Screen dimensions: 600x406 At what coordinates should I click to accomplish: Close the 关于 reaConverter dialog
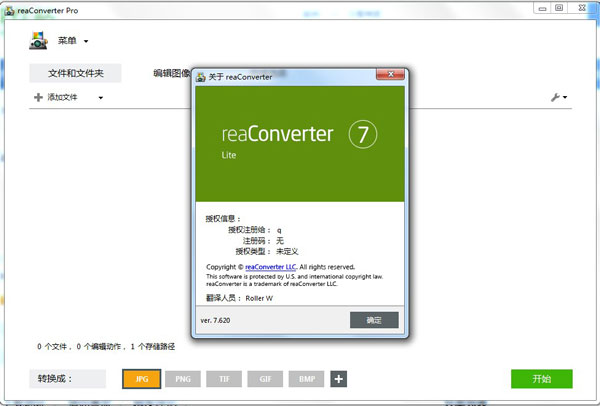390,74
